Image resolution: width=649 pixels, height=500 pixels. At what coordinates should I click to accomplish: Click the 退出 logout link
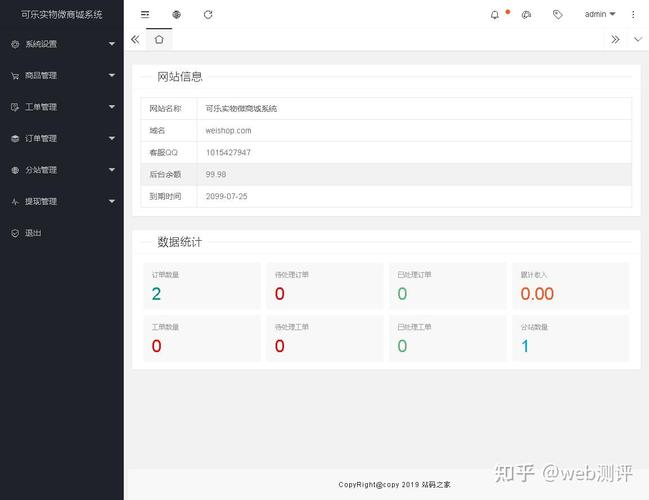pyautogui.click(x=62, y=233)
